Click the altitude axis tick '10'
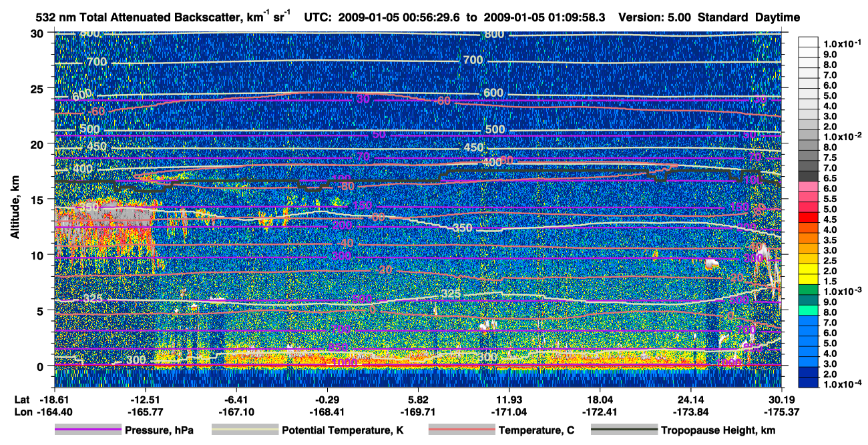Image resolution: width=868 pixels, height=445 pixels. pyautogui.click(x=37, y=254)
